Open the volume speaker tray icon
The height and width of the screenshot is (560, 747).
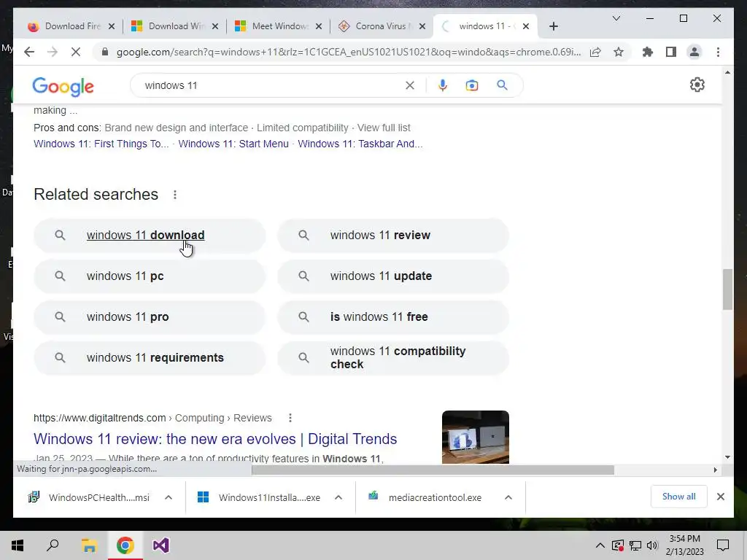click(652, 545)
